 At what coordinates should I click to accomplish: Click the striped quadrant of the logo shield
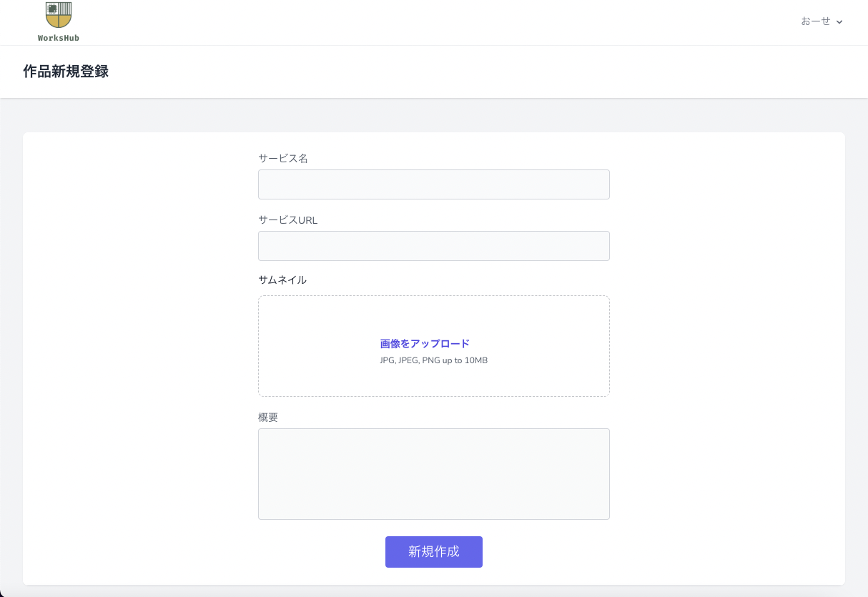coord(64,8)
